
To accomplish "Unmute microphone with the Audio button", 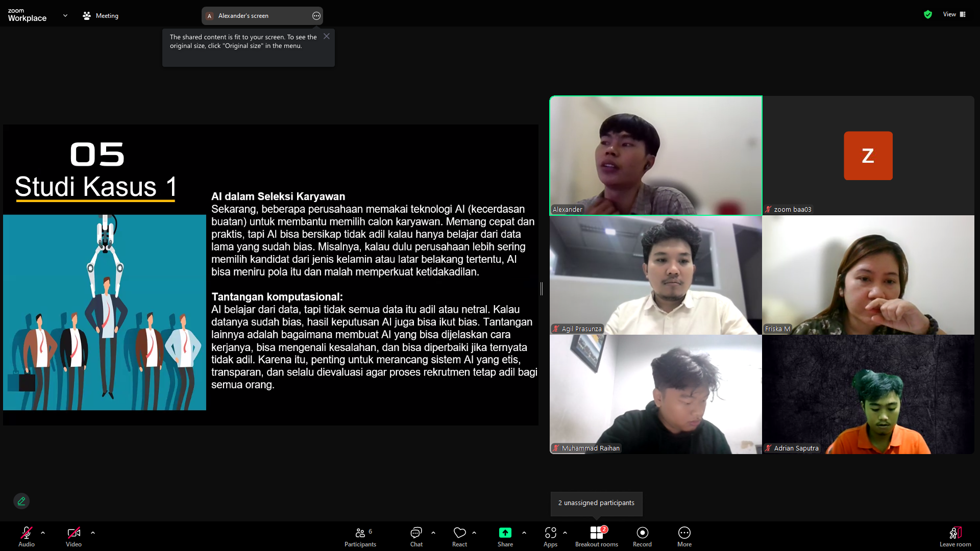I will [27, 536].
